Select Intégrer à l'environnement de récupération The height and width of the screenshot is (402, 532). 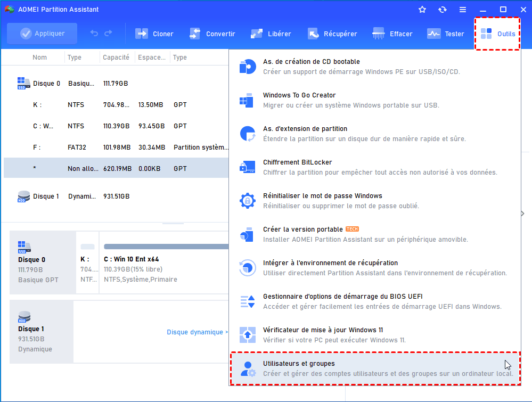[x=375, y=268]
